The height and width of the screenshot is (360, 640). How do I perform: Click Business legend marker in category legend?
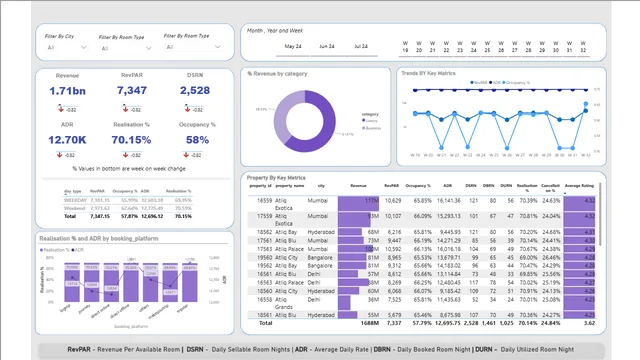coord(363,128)
